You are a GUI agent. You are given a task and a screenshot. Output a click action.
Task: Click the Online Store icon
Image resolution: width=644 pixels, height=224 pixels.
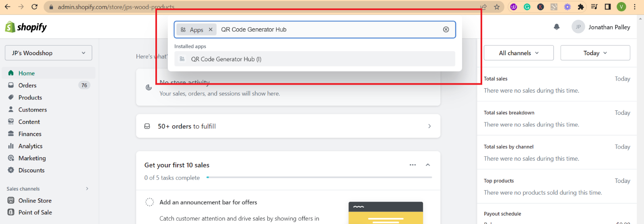click(11, 200)
